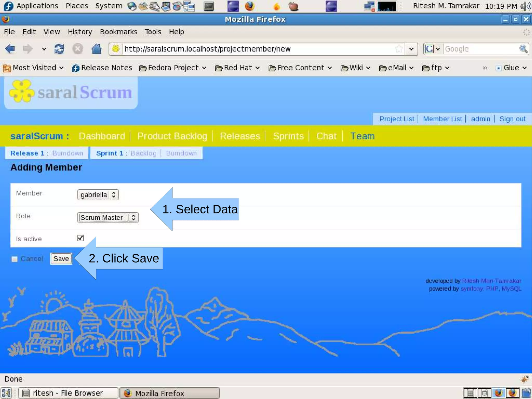Click the Google search field
Viewport: 532px width, 399px height.
pyautogui.click(x=481, y=49)
